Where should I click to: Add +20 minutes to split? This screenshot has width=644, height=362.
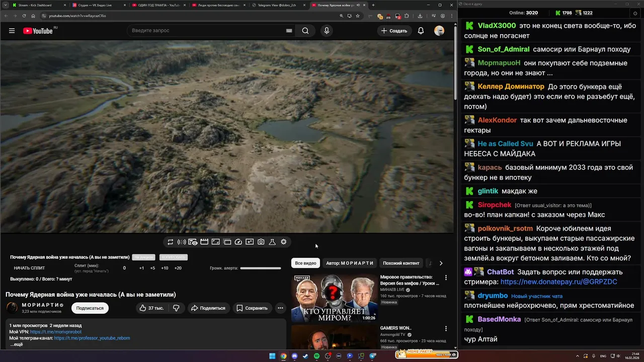click(x=178, y=268)
